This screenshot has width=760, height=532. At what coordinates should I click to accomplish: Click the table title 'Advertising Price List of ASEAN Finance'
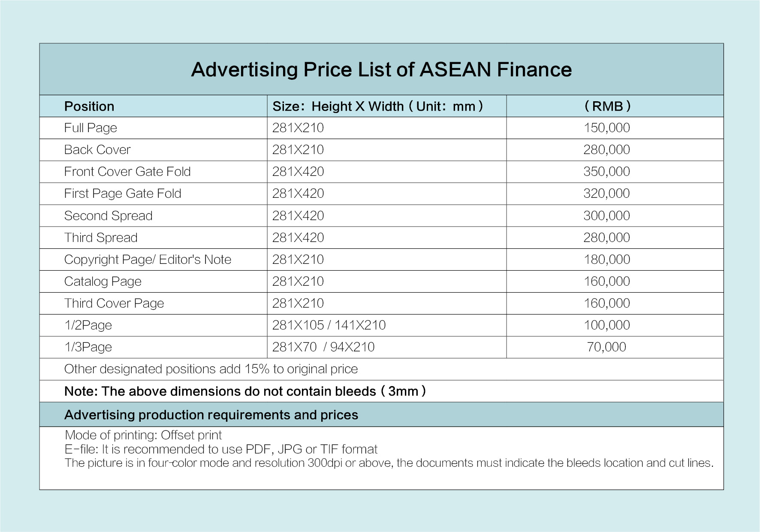click(381, 70)
